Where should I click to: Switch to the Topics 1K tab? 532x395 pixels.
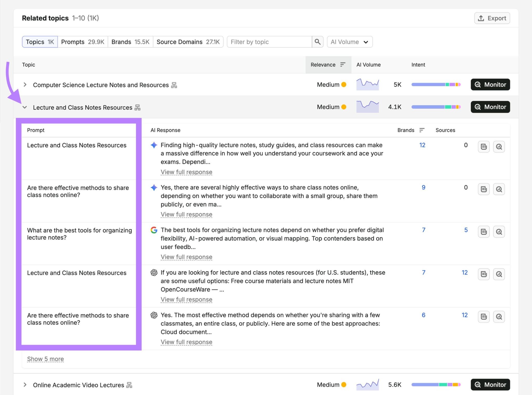40,42
